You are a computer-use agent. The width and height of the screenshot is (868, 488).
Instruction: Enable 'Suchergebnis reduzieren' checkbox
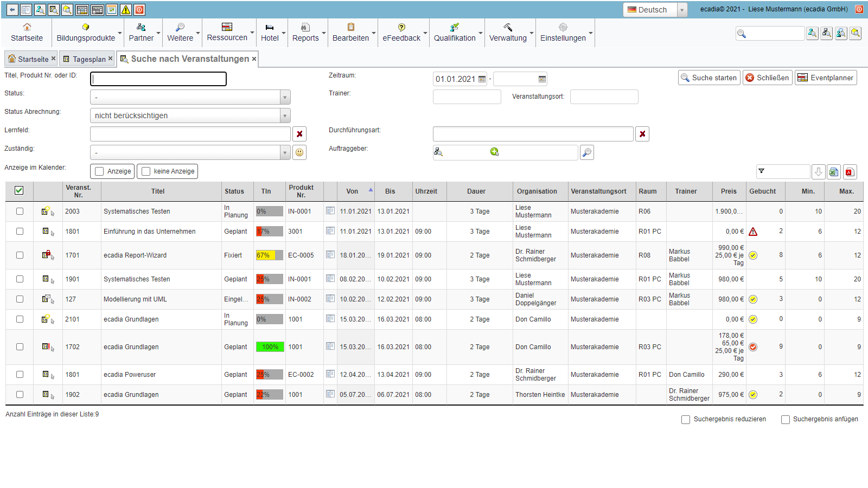point(686,419)
